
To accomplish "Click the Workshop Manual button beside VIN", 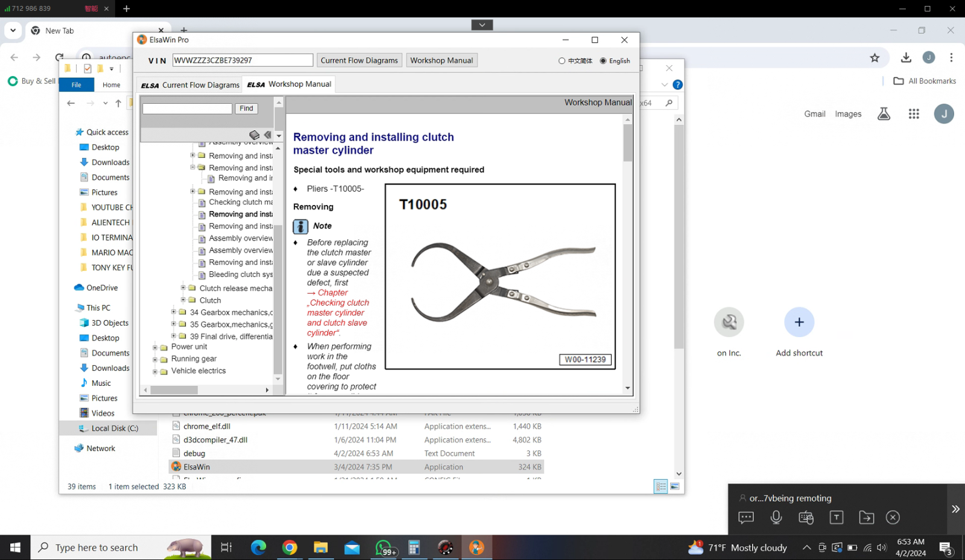I will pyautogui.click(x=441, y=60).
